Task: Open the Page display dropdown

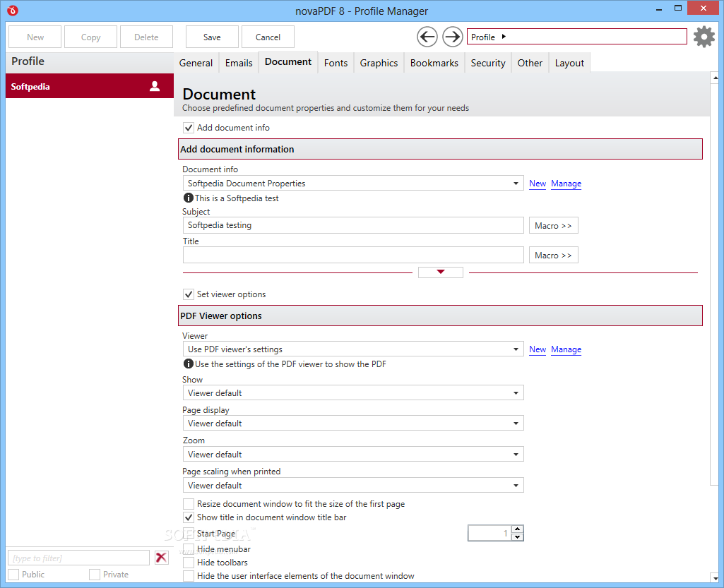Action: [x=353, y=424]
